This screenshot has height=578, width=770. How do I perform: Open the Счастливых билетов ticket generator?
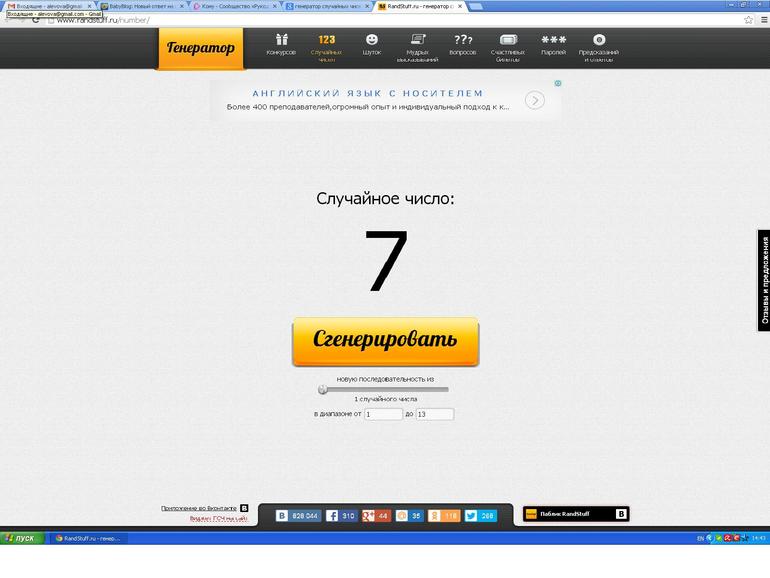(507, 45)
